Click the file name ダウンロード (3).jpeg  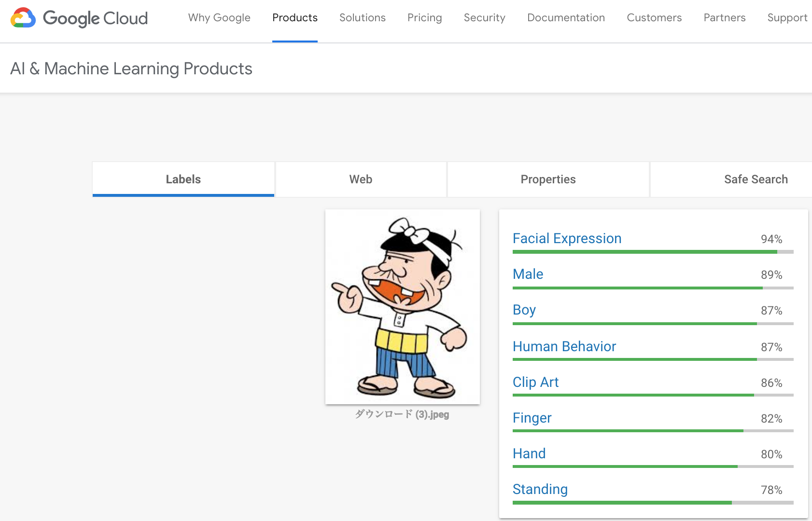[x=402, y=414]
